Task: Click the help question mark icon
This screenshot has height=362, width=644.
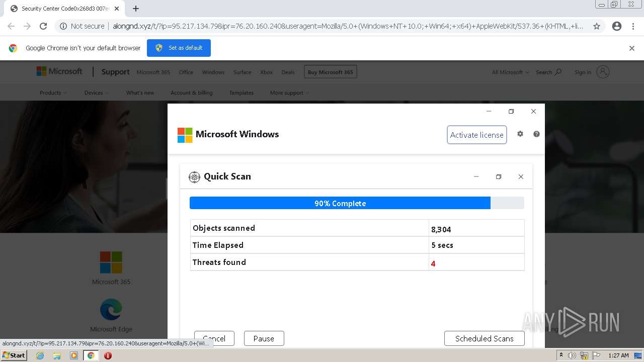Action: coord(536,134)
